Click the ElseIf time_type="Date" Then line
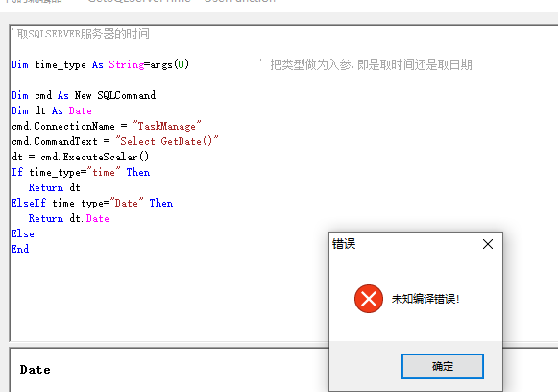558x392 pixels. point(92,203)
